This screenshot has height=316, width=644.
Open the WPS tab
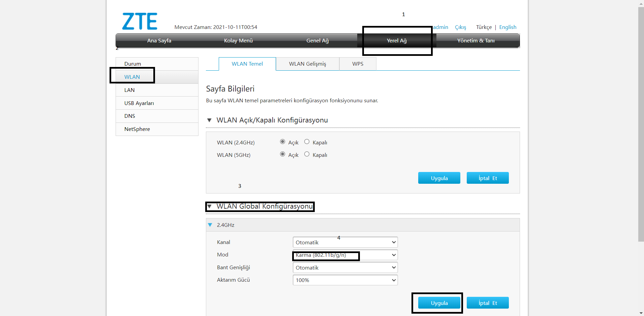[x=358, y=64]
